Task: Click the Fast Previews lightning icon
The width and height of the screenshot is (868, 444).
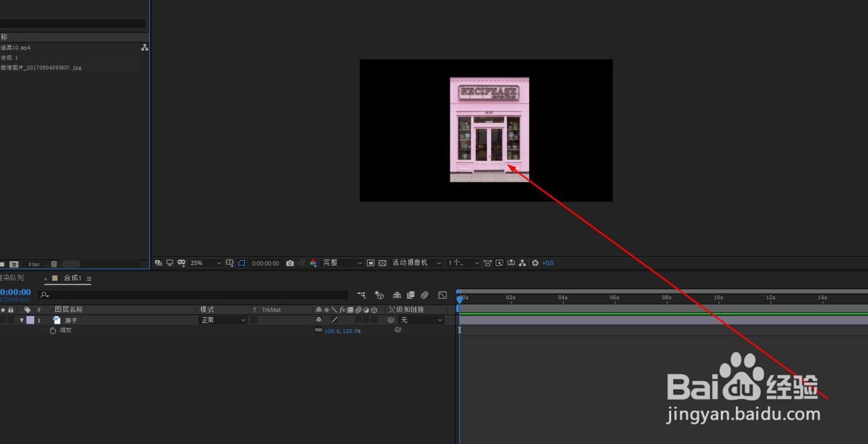Action: click(x=500, y=263)
